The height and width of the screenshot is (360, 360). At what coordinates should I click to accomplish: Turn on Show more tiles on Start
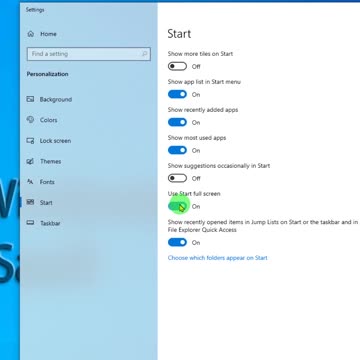pyautogui.click(x=177, y=66)
